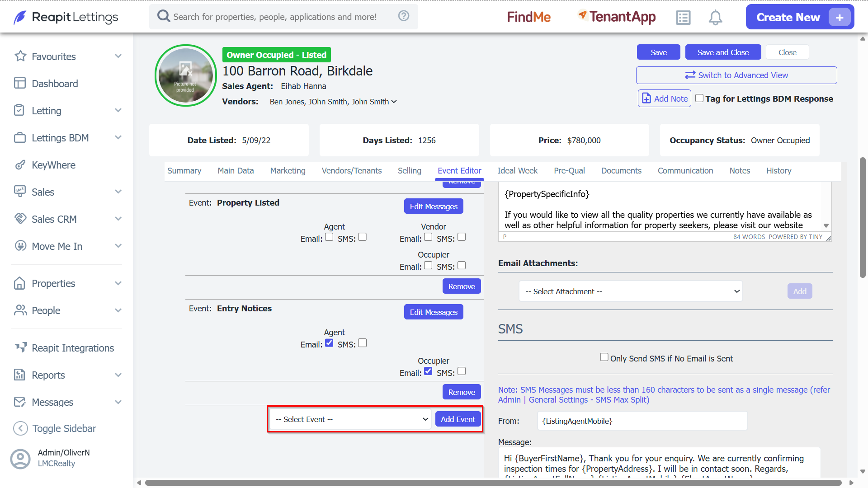Click the horizontal scrollbar at bottom

coord(493,483)
